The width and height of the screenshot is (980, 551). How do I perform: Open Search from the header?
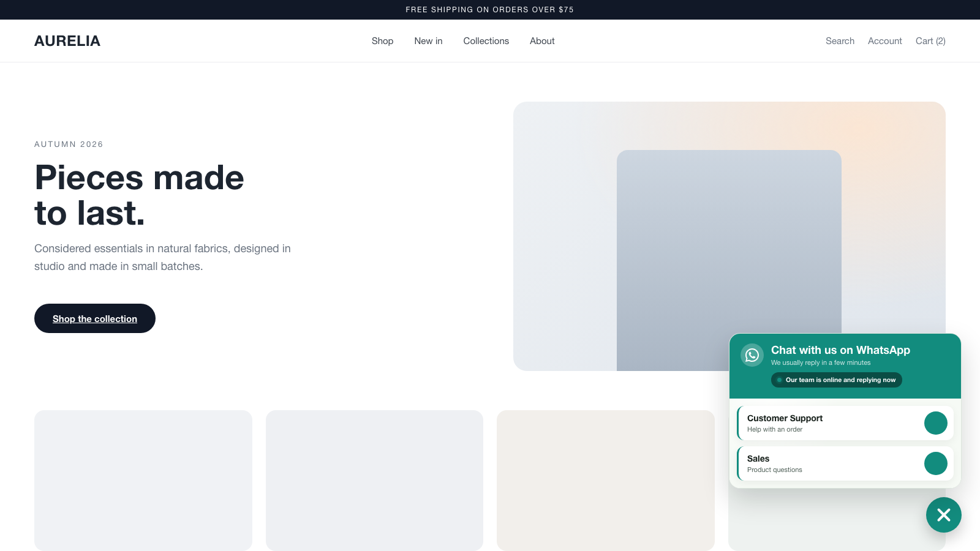pos(840,41)
